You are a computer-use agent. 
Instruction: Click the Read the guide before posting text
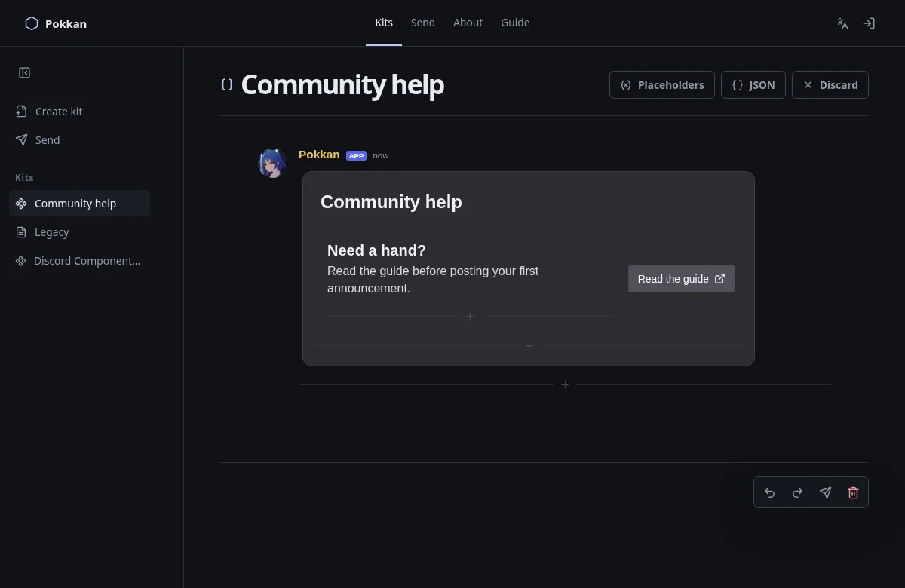(x=433, y=280)
